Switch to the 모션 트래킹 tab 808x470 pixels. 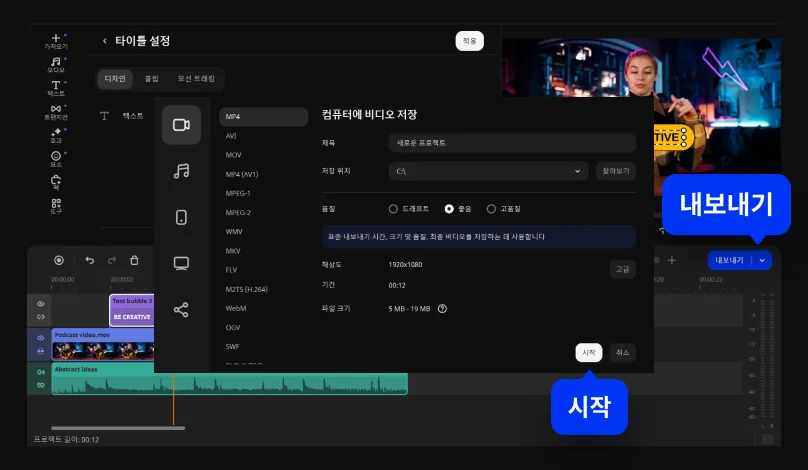click(x=196, y=78)
